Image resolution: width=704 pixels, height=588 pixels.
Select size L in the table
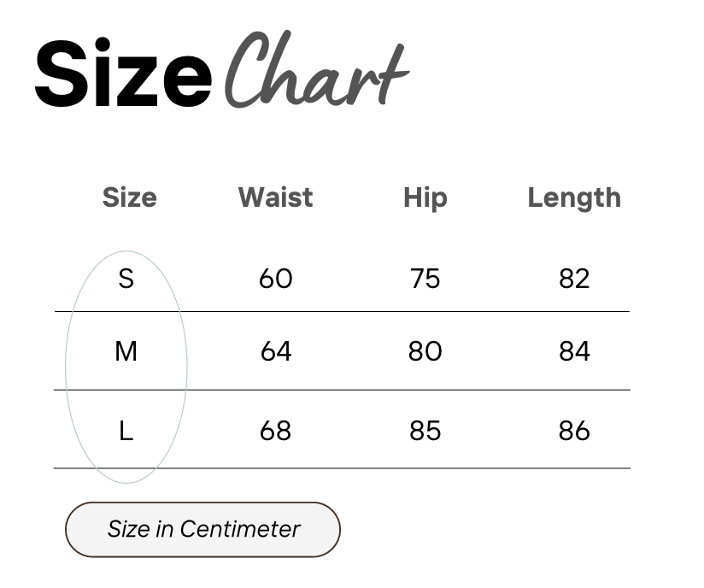(x=126, y=431)
